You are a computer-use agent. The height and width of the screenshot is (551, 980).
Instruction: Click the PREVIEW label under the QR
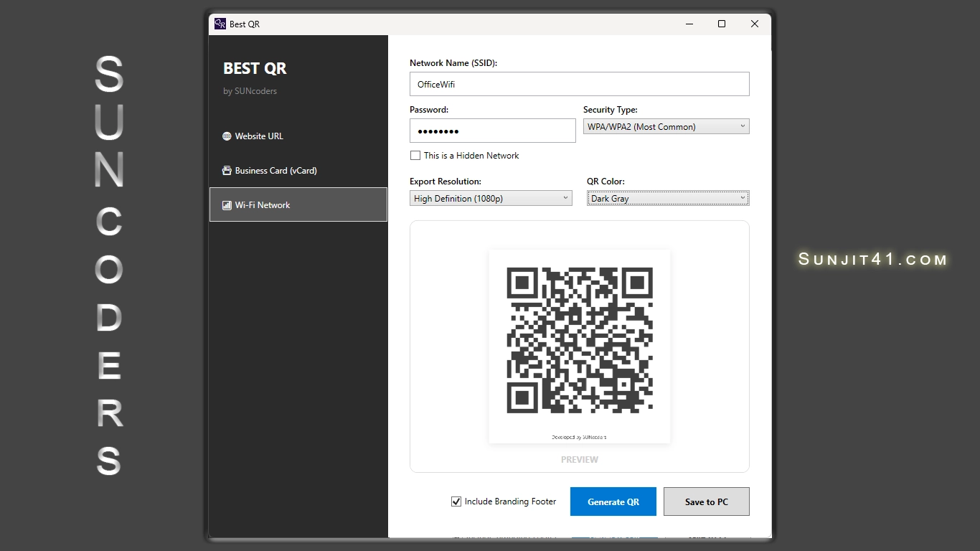pyautogui.click(x=580, y=459)
